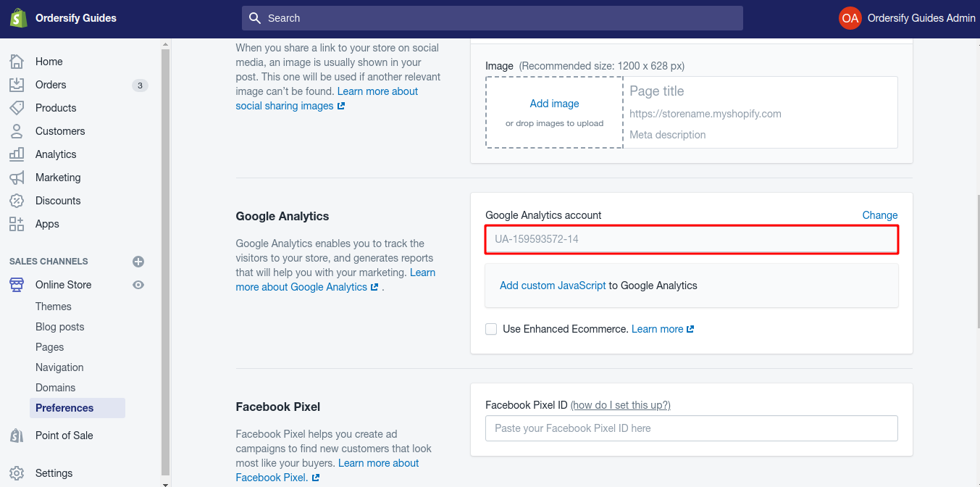
Task: Click the Marketing megaphone icon
Action: coord(17,178)
